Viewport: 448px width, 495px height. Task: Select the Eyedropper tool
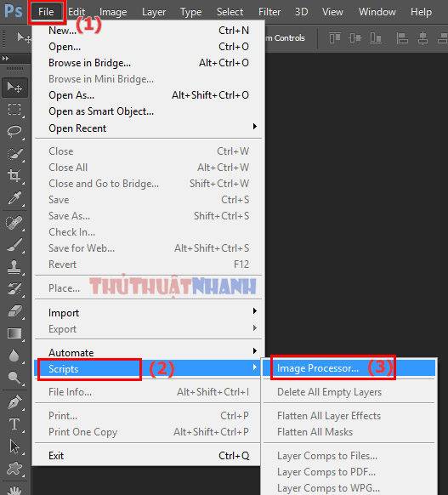14,198
